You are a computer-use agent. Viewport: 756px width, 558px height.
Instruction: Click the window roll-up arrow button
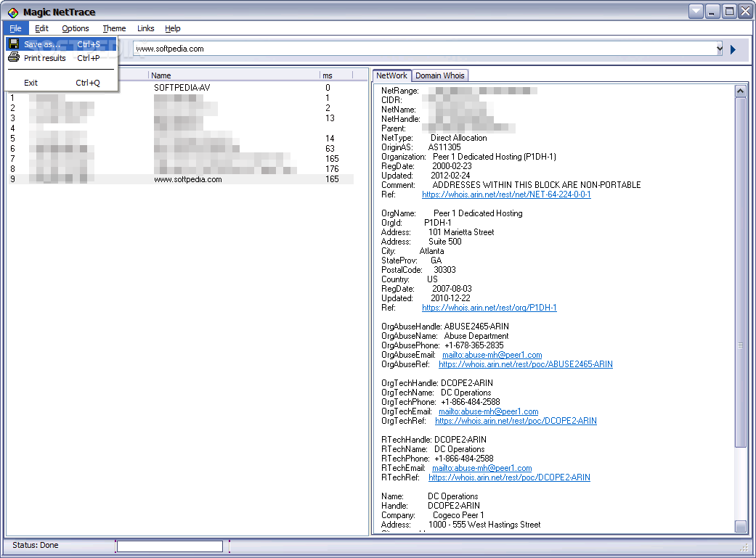(x=696, y=11)
